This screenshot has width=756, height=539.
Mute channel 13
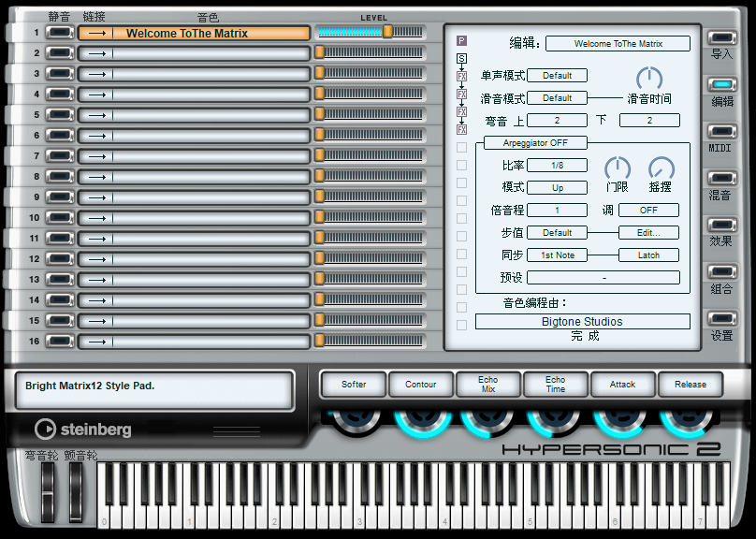[x=60, y=280]
